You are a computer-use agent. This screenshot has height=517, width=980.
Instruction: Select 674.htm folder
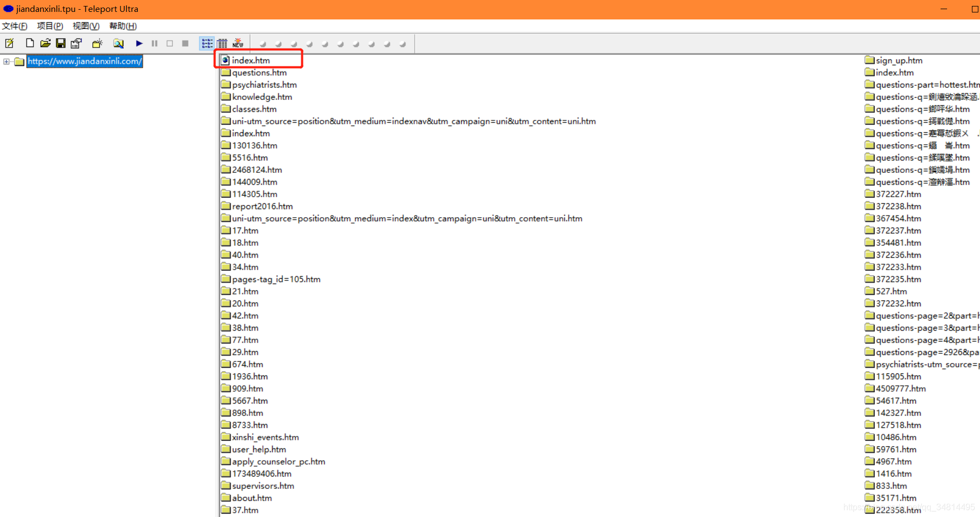click(248, 364)
